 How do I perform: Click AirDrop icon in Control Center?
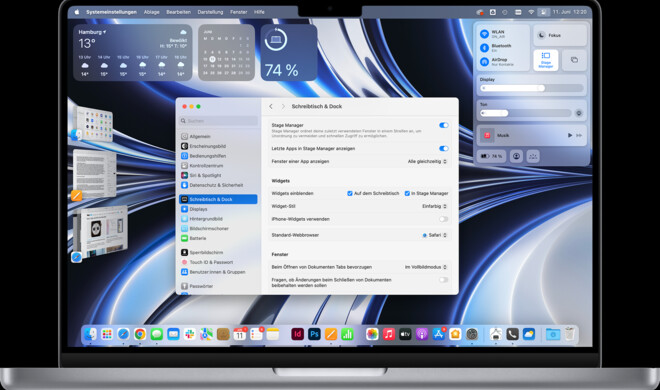coord(484,62)
